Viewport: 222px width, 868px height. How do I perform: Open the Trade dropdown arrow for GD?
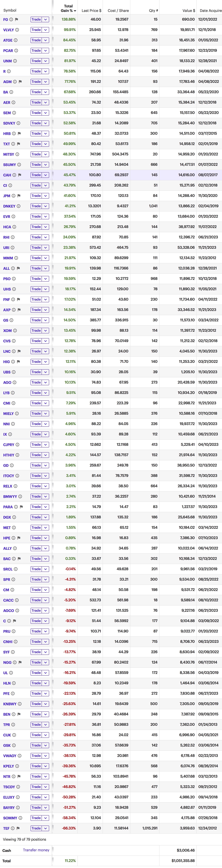click(x=45, y=465)
